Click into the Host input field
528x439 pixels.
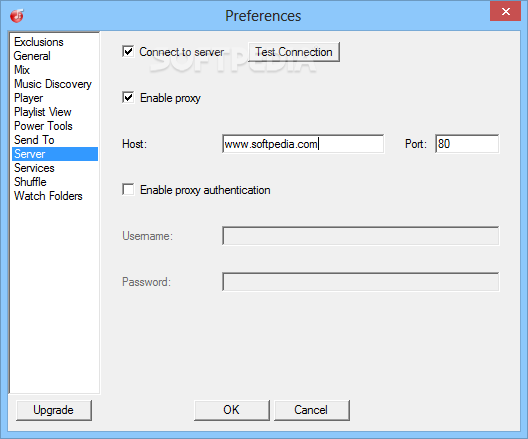(x=303, y=144)
